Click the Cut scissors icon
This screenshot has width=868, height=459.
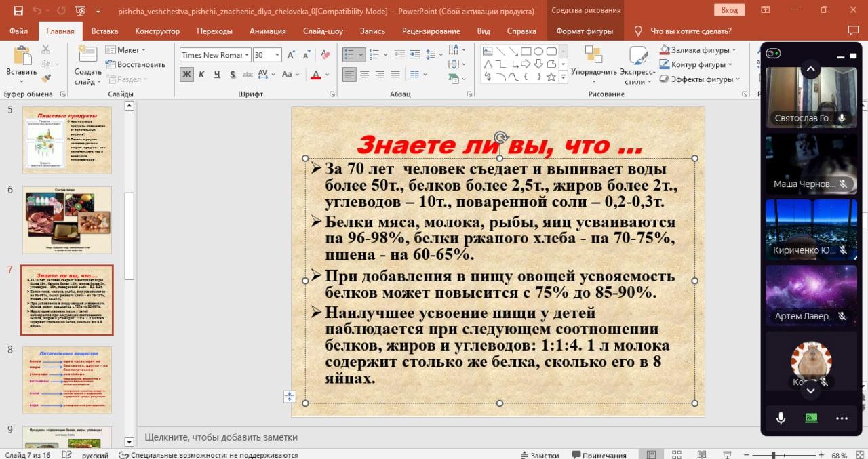tap(46, 49)
